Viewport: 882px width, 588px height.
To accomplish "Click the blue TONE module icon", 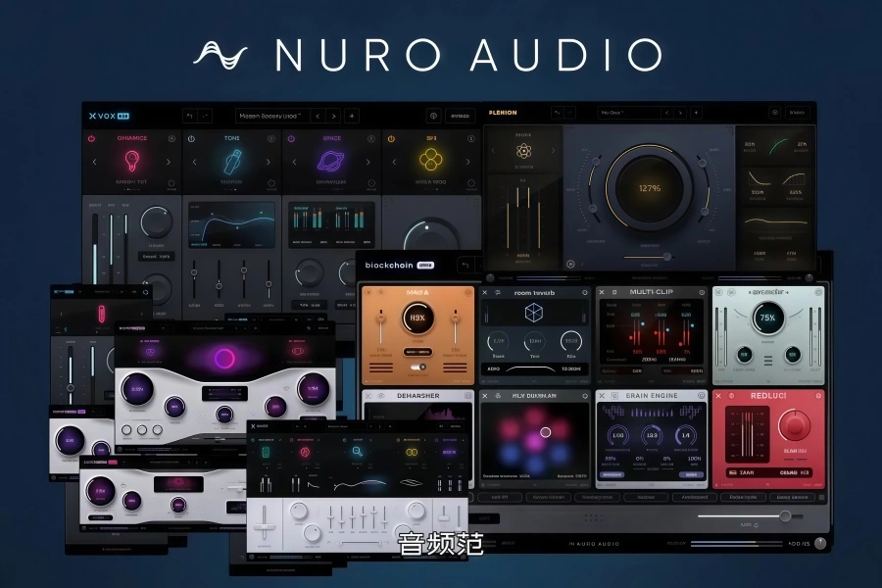I will tap(232, 162).
